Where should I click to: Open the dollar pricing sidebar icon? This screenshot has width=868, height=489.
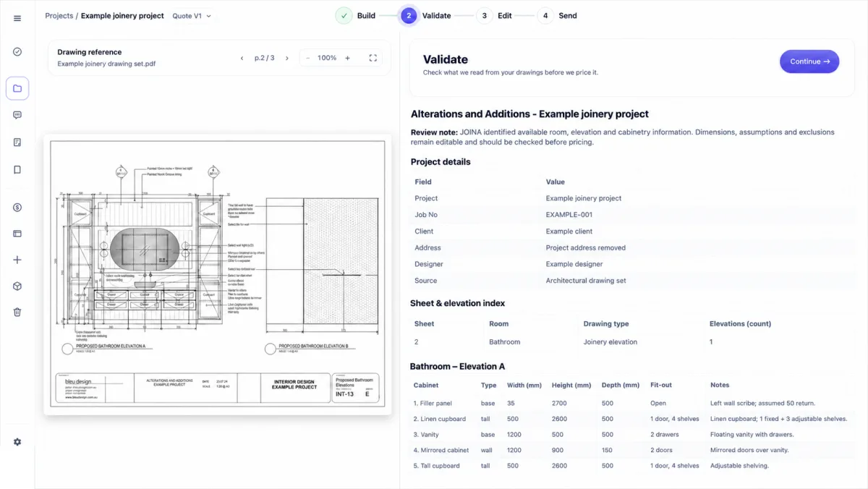(x=17, y=208)
